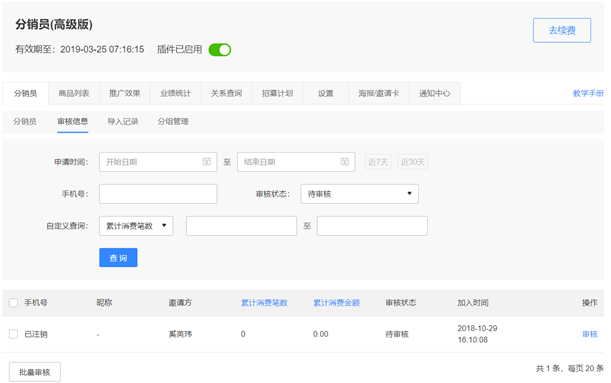
Task: Click the 共 1 条，每页 20 条 pagination text
Action: click(x=569, y=368)
